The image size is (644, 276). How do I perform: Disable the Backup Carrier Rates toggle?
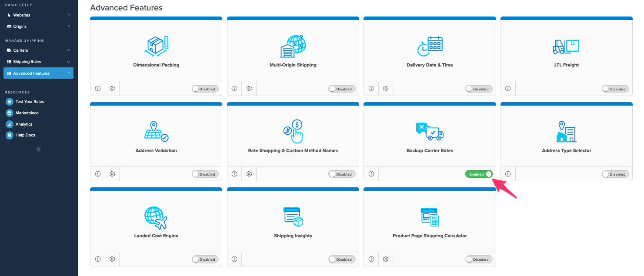pos(479,174)
